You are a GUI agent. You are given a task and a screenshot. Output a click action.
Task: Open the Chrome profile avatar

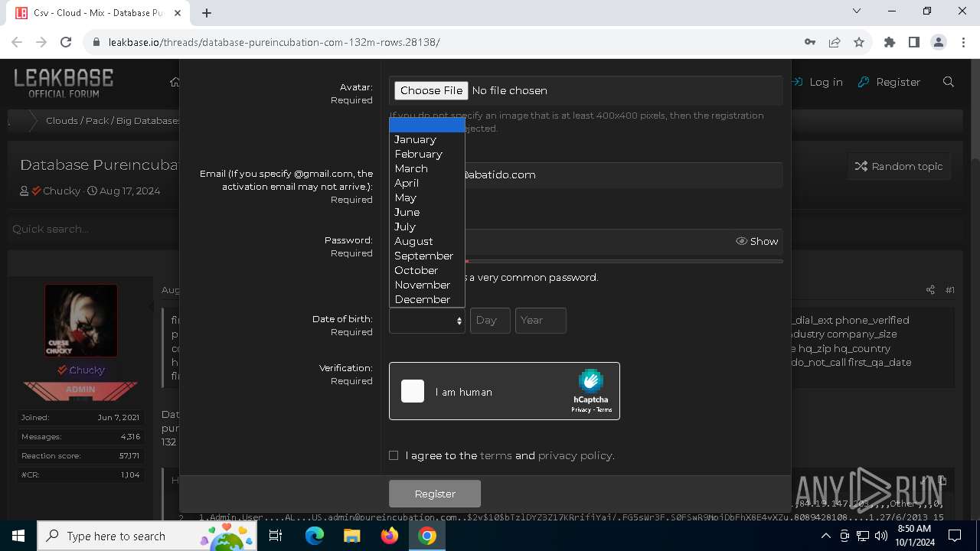click(x=938, y=42)
